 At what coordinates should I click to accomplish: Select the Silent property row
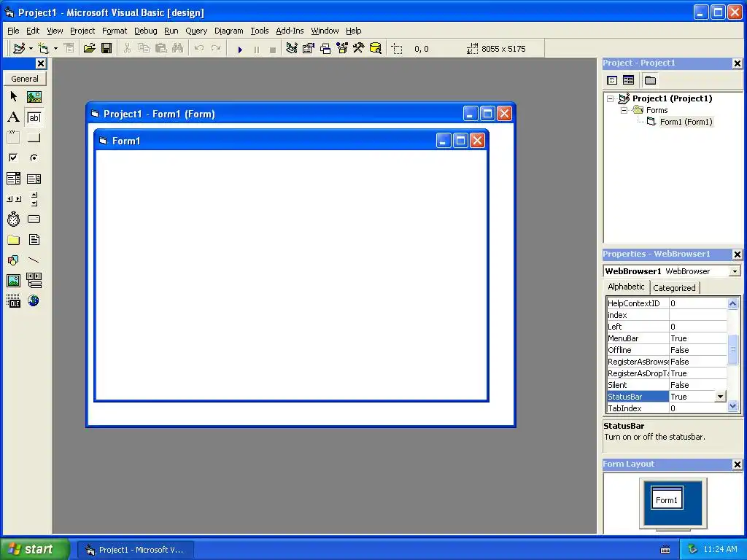click(x=667, y=385)
